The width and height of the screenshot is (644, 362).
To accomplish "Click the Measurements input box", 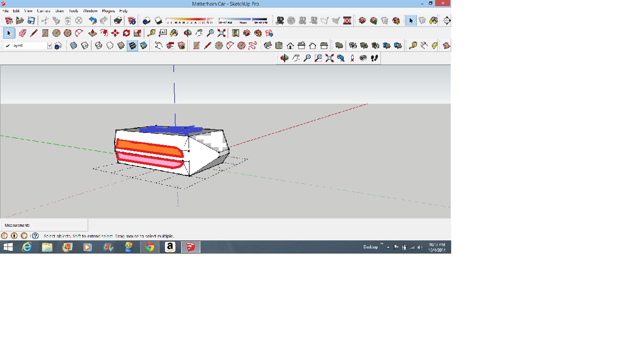I will (59, 225).
